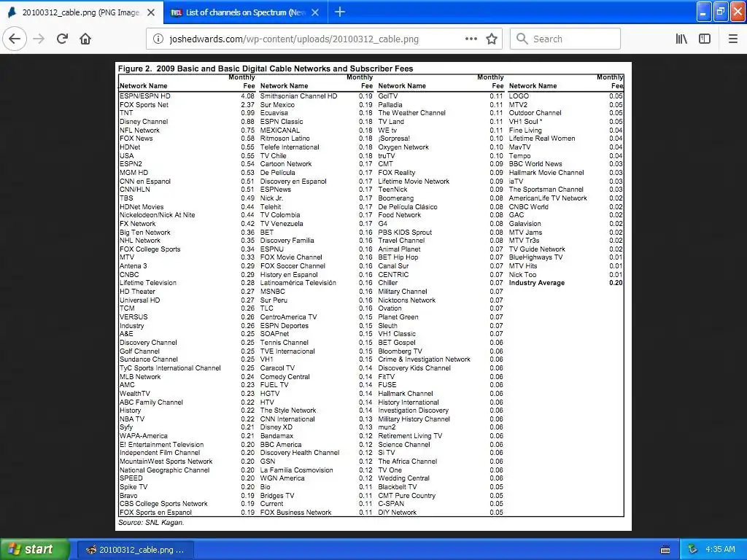
Task: Click the DIY Network entry
Action: point(398,513)
